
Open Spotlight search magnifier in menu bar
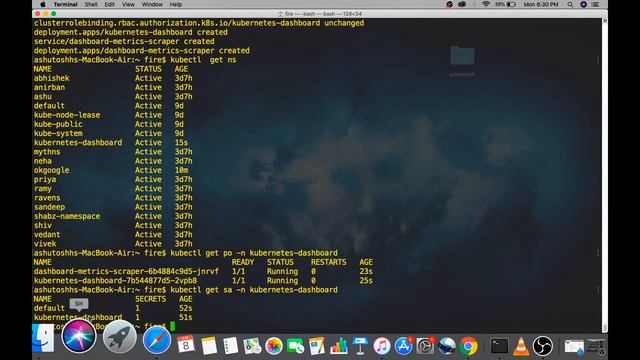click(570, 4)
